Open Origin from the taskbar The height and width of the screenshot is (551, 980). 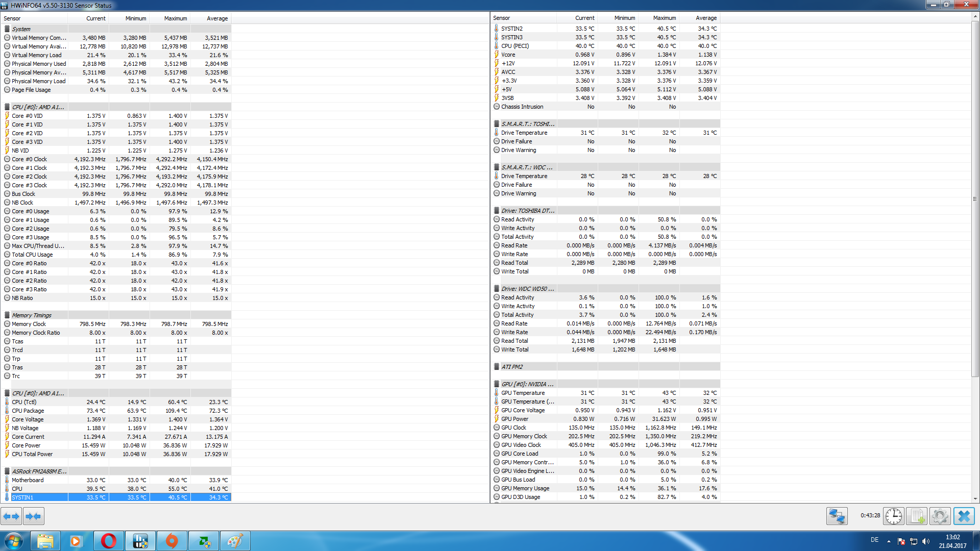(172, 541)
